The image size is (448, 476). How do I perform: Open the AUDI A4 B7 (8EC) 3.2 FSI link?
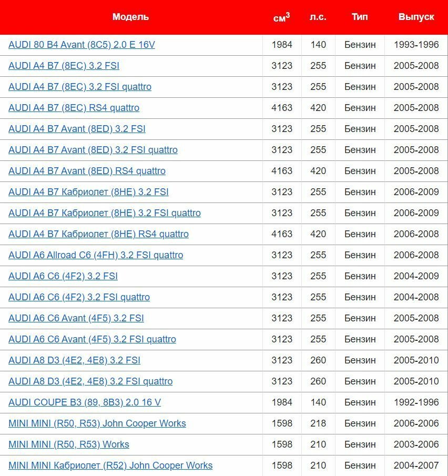[64, 66]
